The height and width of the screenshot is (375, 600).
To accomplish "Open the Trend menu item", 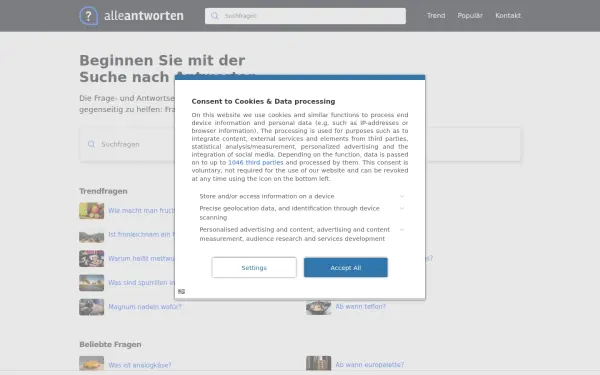I will pos(436,16).
